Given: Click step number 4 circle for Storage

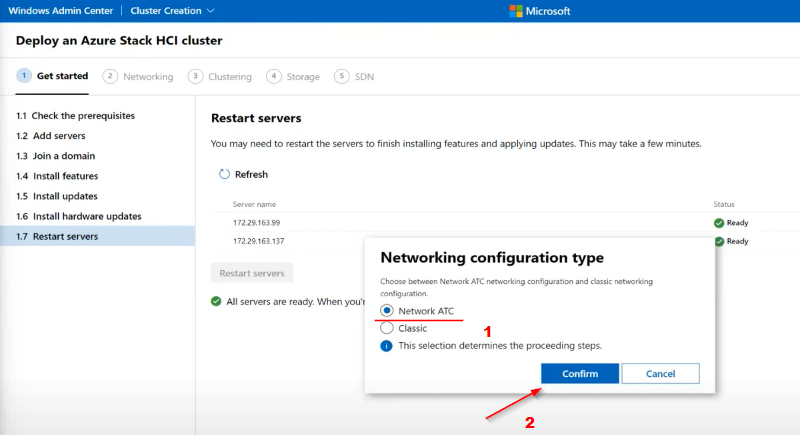Looking at the screenshot, I should [273, 76].
